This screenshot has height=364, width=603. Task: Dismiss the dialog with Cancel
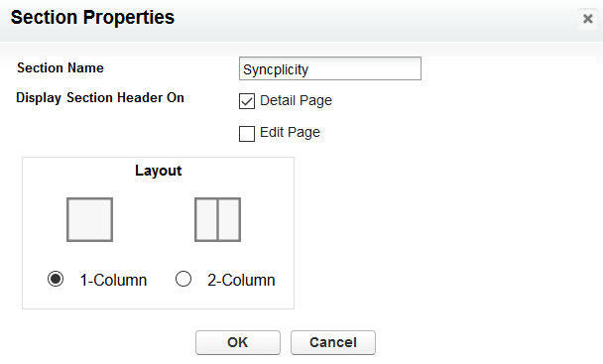[333, 342]
